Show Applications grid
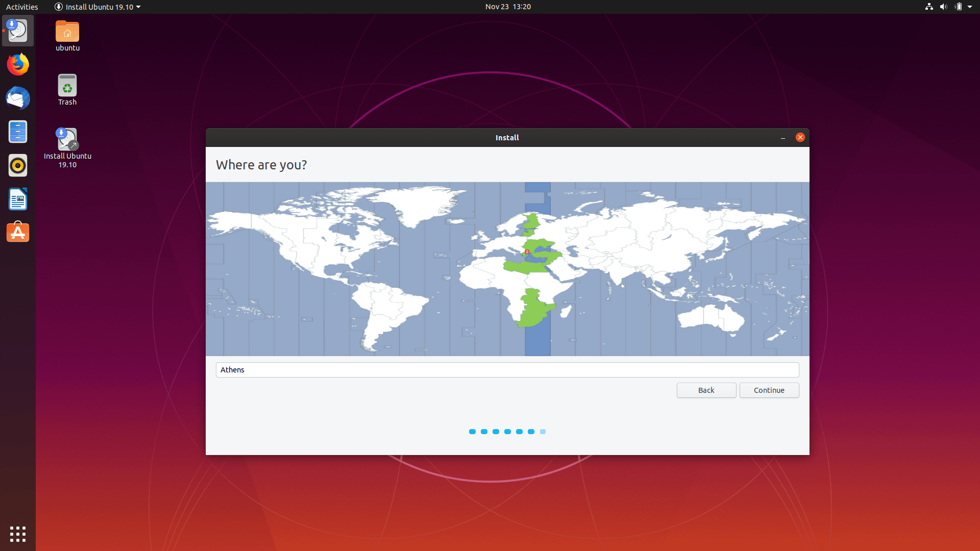 [18, 534]
